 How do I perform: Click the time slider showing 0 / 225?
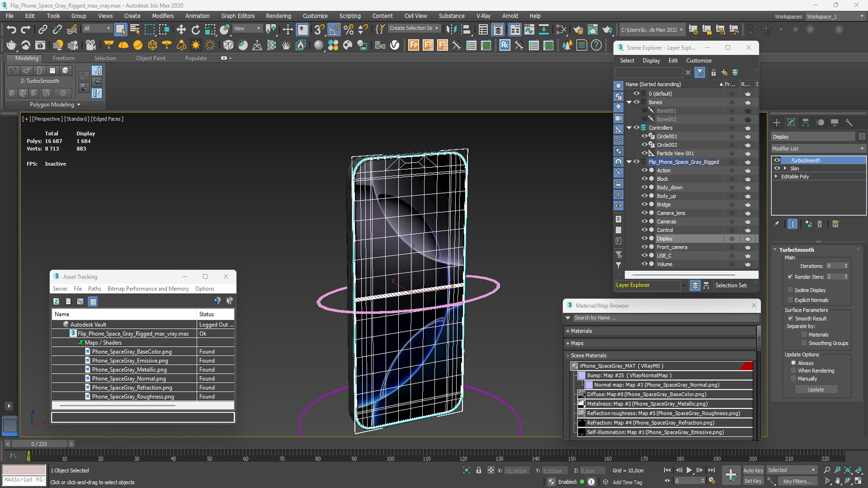39,444
